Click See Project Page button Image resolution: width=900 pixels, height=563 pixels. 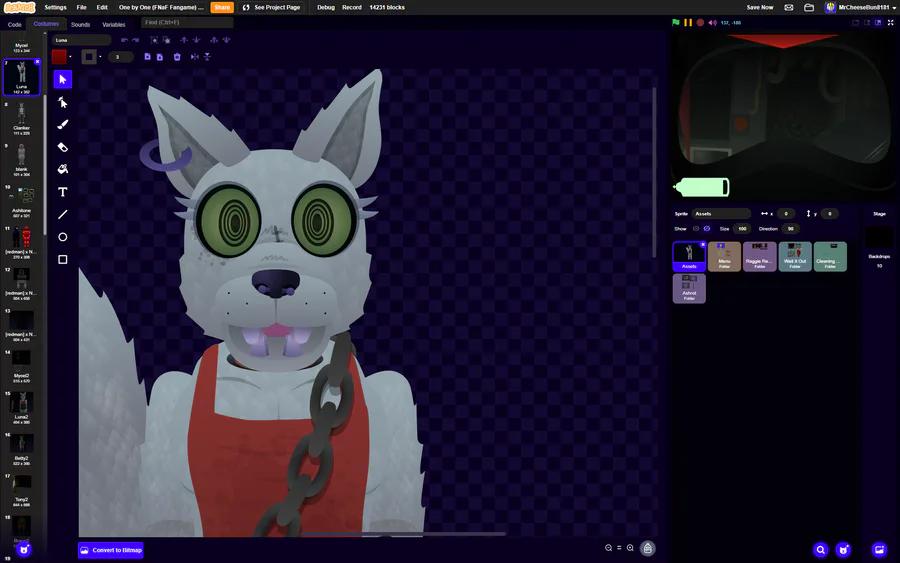click(271, 7)
